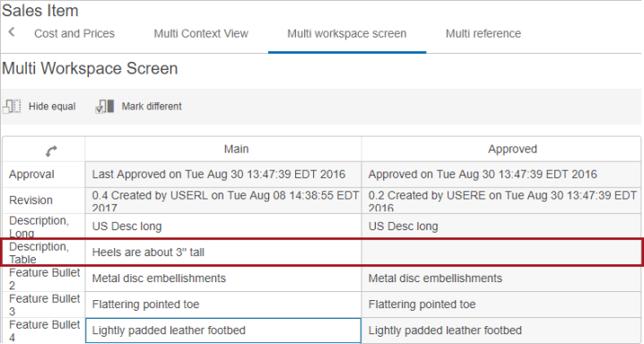Select the Multi workspace screen tab
The width and height of the screenshot is (644, 344).
pyautogui.click(x=347, y=34)
